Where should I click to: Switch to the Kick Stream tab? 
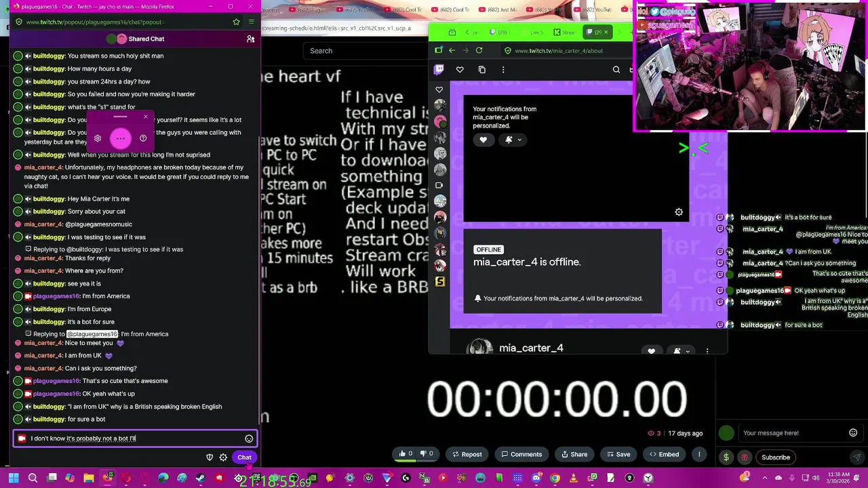click(x=564, y=32)
